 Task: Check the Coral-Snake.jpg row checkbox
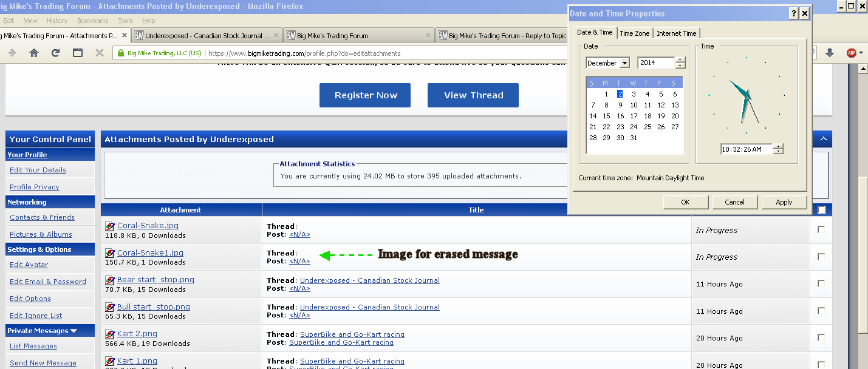coord(821,229)
